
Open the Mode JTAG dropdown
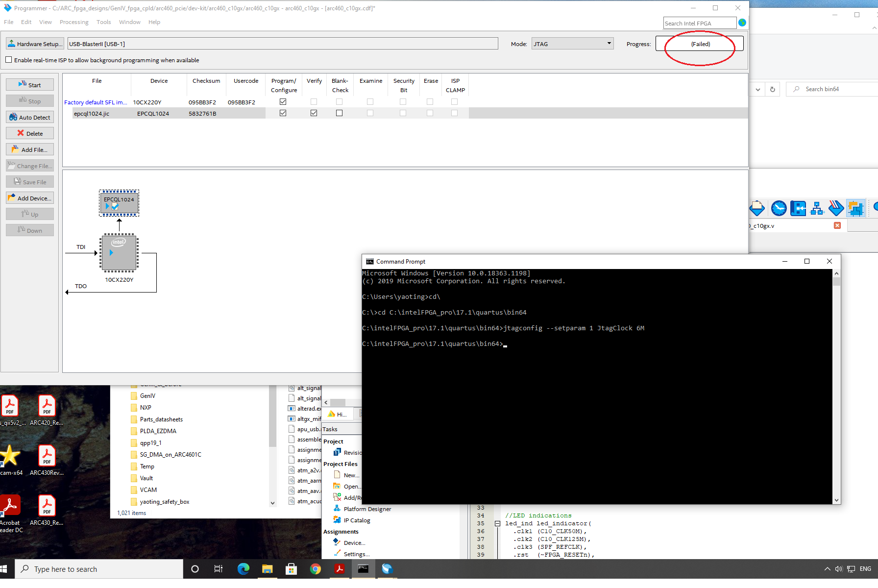pos(572,44)
